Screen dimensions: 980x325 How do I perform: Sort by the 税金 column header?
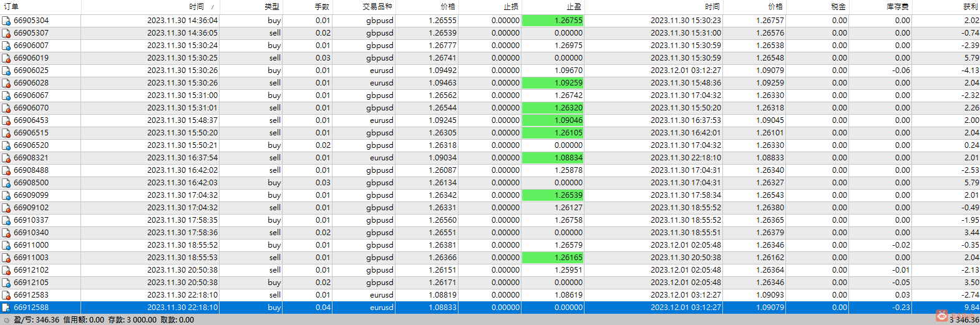pyautogui.click(x=818, y=6)
